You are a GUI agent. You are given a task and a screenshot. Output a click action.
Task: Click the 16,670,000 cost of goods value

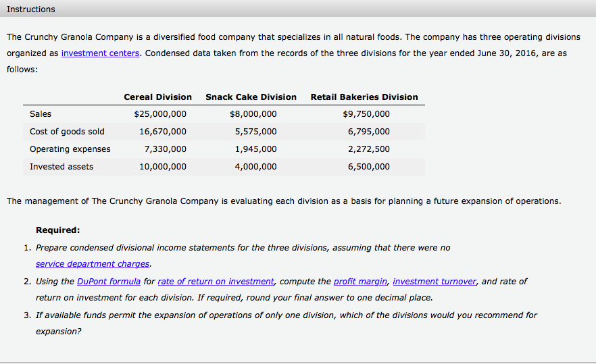point(163,132)
